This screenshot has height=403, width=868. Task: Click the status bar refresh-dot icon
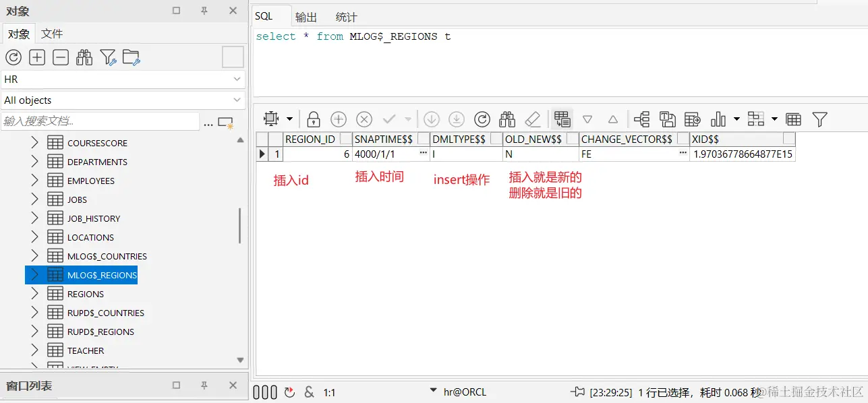pos(290,392)
